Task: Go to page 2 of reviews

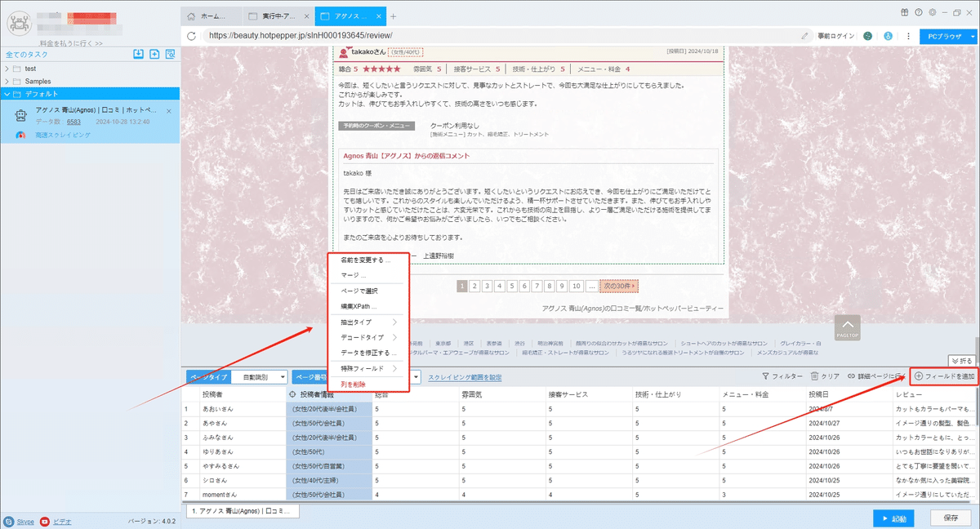Action: click(474, 286)
